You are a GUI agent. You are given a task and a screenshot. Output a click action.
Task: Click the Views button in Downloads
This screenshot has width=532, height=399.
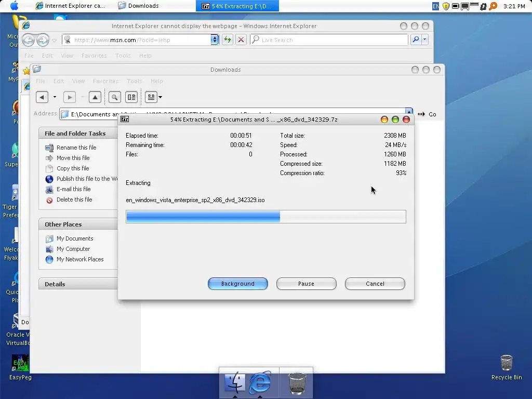point(151,97)
